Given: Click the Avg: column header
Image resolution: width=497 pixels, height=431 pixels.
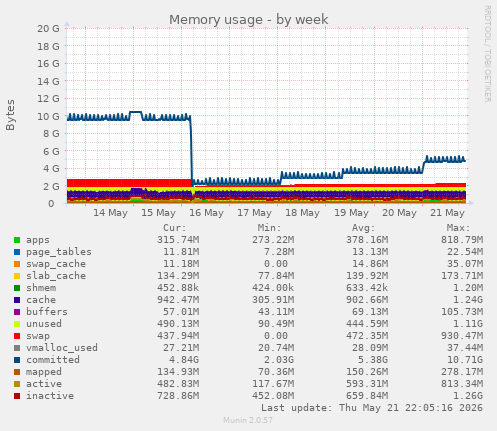Looking at the screenshot, I should 364,228.
